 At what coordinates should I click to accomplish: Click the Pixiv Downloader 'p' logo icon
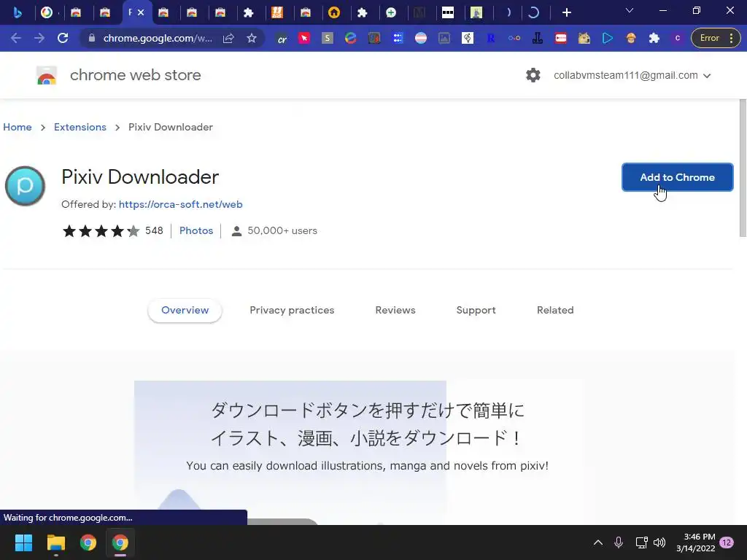point(25,186)
